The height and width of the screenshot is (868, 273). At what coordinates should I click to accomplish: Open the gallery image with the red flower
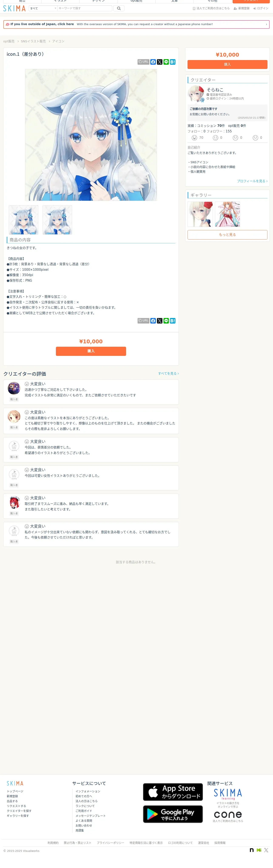click(x=200, y=214)
